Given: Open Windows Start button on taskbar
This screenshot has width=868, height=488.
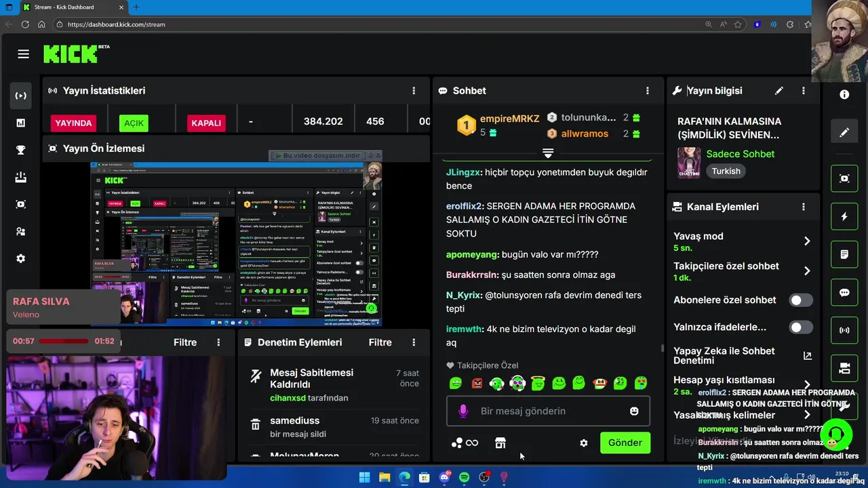Looking at the screenshot, I should pos(364,477).
